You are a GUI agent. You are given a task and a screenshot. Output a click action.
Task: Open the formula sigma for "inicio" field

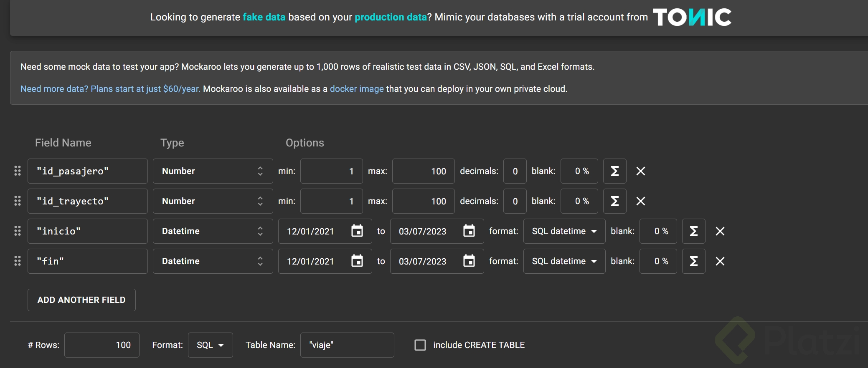pyautogui.click(x=693, y=231)
